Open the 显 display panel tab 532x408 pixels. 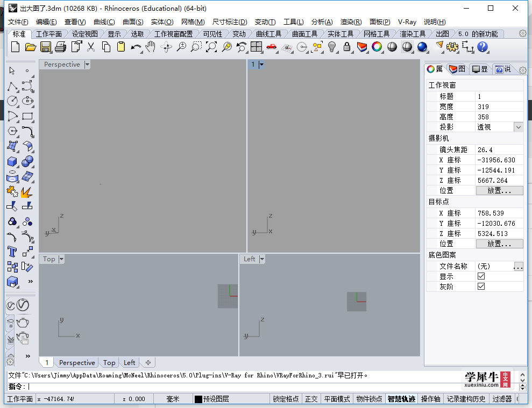coord(480,69)
